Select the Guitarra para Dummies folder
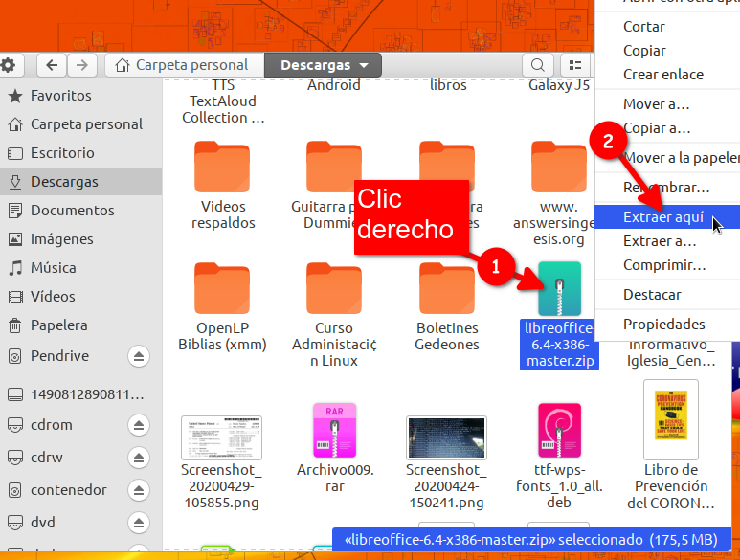Viewport: 740px width, 560px height. click(334, 167)
